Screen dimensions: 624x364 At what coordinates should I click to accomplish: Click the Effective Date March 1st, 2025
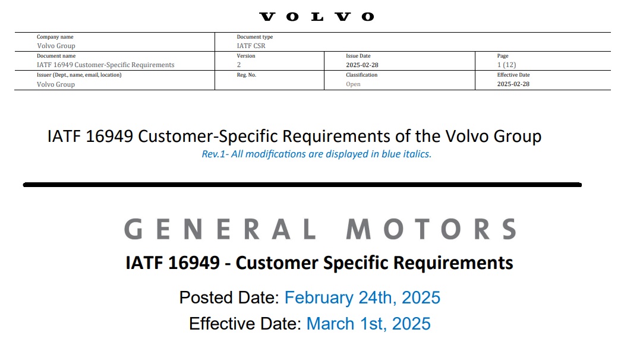[x=310, y=324]
